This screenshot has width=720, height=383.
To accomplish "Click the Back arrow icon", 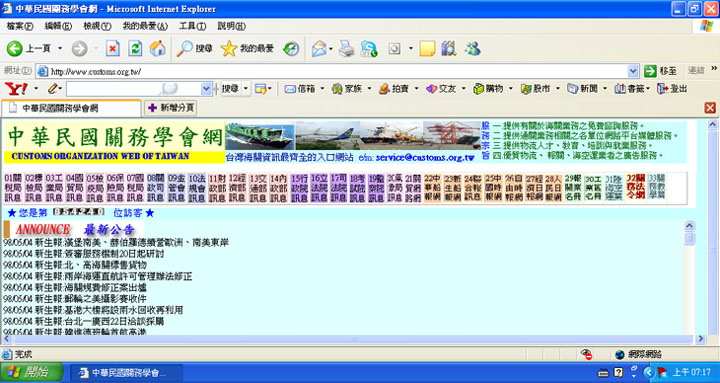I will 15,48.
